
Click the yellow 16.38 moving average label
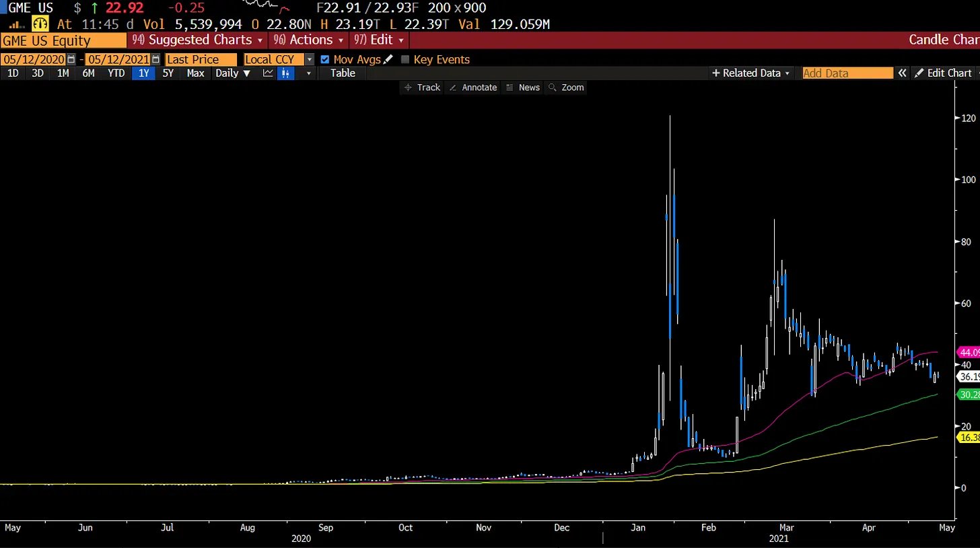pyautogui.click(x=969, y=437)
